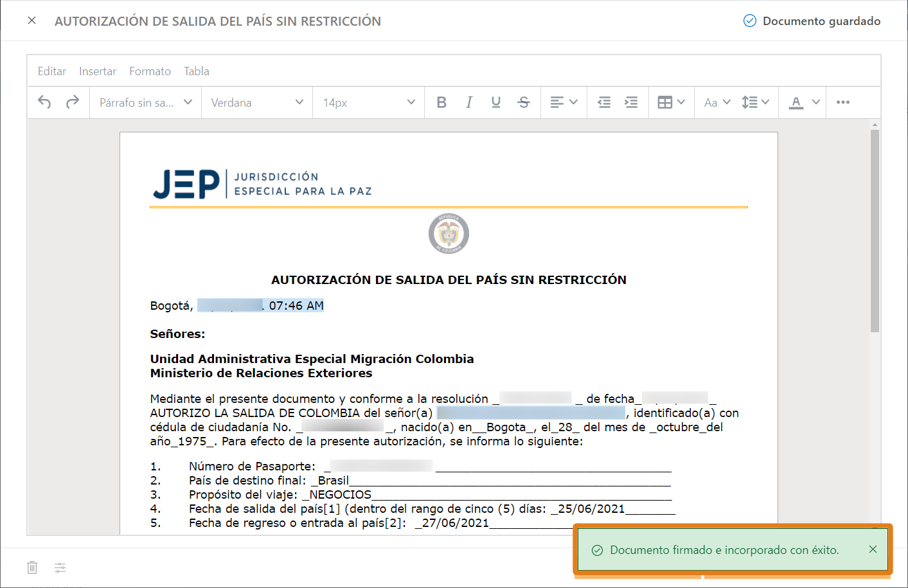This screenshot has height=588, width=908.
Task: Click the 'País de destino final: _Brasil' line
Action: tap(411, 481)
